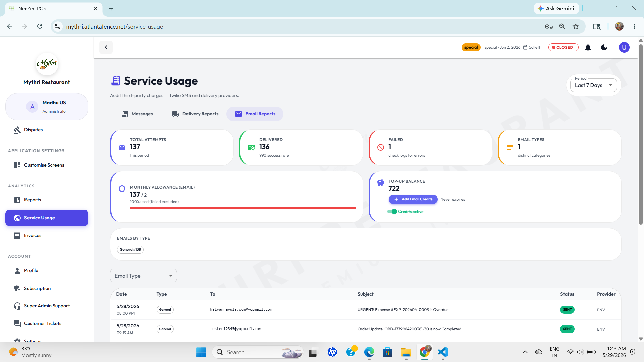Click the orange special plan badge
Screen dimensions: 644x362
471,47
